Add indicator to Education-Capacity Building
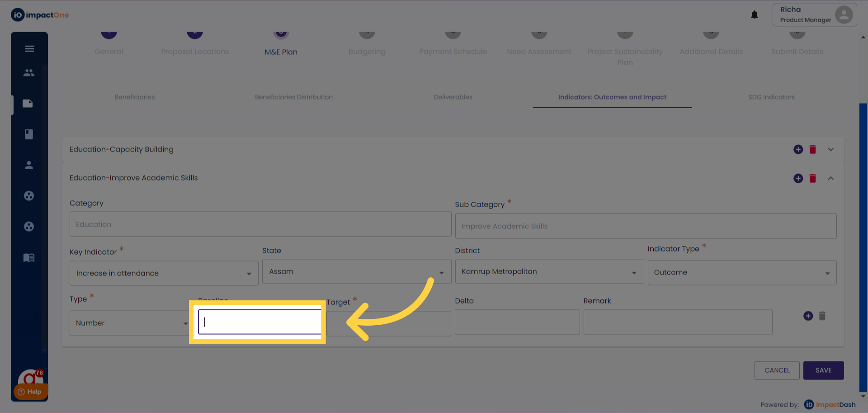The width and height of the screenshot is (868, 413). tap(798, 149)
